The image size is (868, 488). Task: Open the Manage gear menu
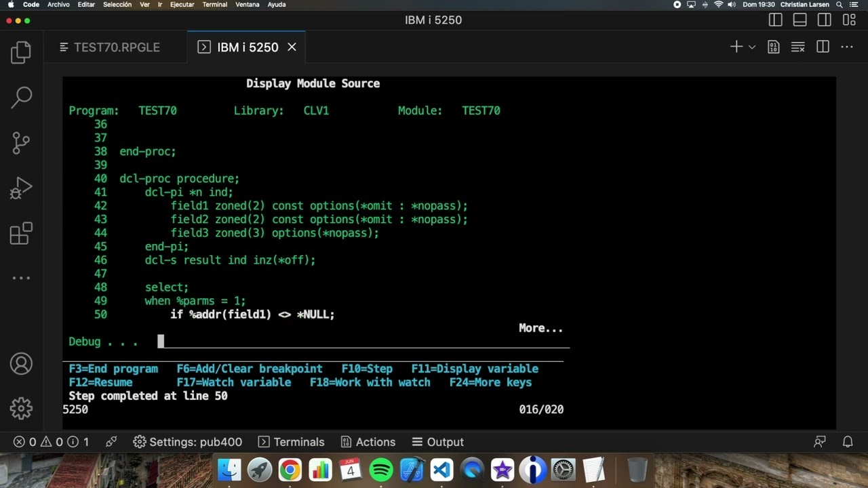(x=21, y=409)
